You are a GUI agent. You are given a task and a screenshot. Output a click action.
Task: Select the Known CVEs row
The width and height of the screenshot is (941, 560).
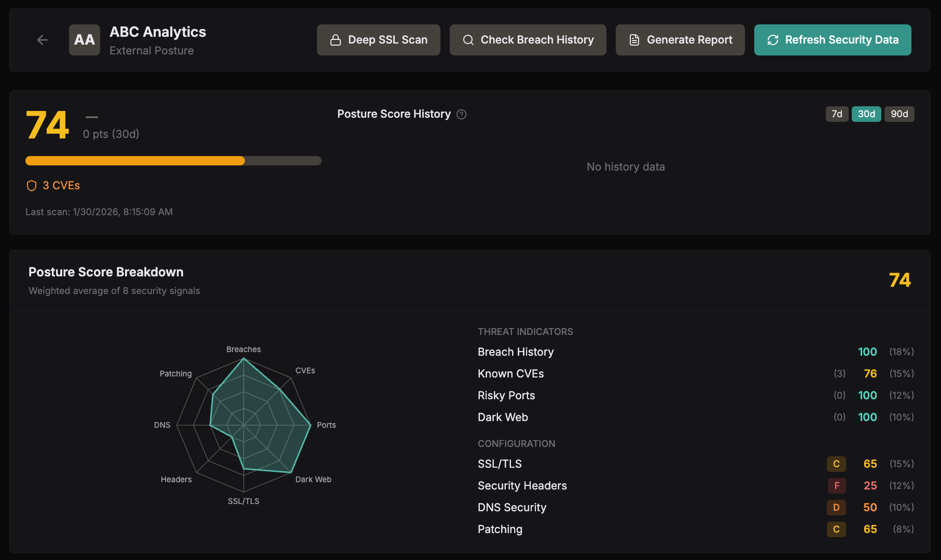510,374
